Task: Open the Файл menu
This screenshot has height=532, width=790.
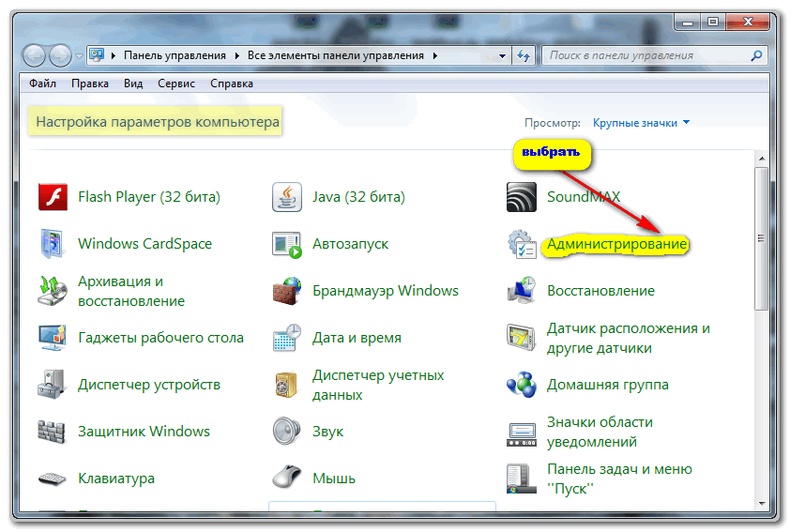Action: (42, 84)
